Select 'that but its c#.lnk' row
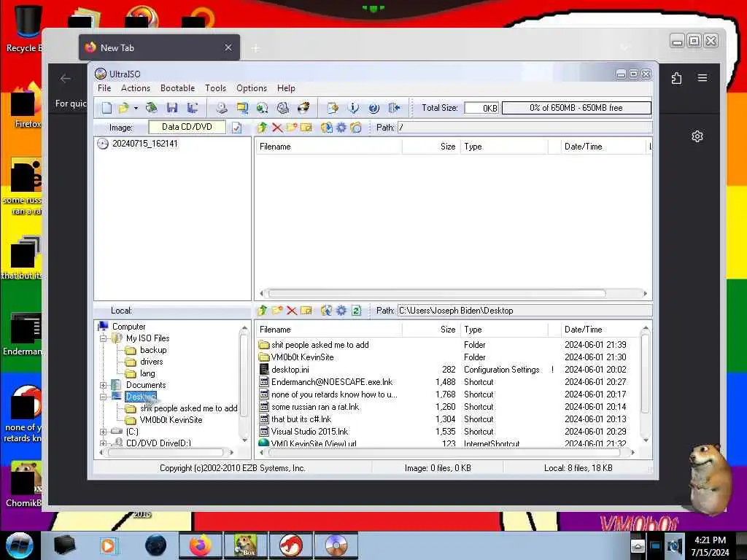Screen dimensions: 747x560 pos(301,419)
